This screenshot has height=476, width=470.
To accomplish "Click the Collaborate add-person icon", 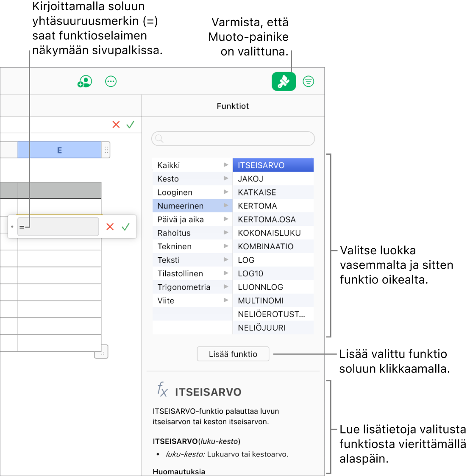I will pos(85,81).
